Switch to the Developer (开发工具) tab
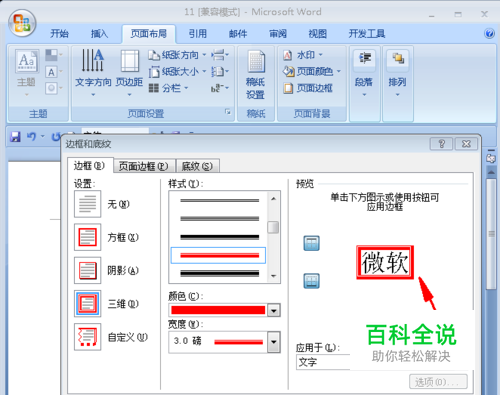The height and width of the screenshot is (395, 500). (367, 34)
